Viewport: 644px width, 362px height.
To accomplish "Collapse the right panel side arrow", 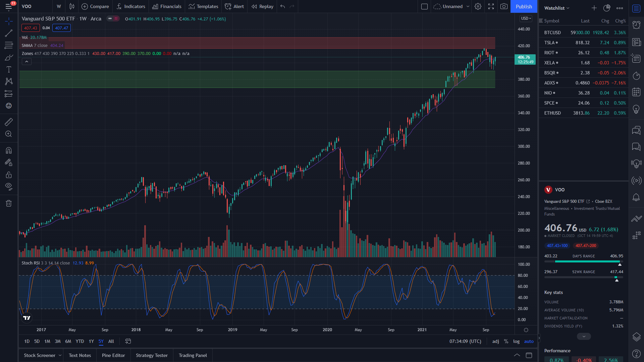I will click(539, 338).
